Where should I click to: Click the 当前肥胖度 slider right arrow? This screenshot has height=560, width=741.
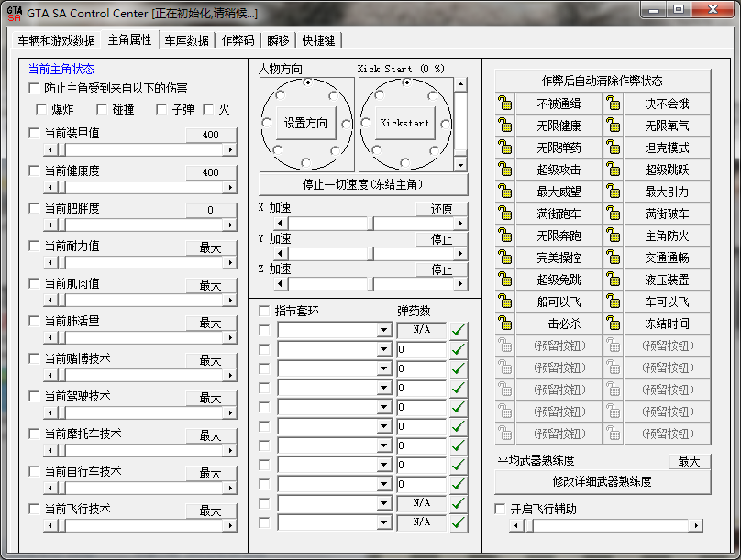click(x=230, y=225)
